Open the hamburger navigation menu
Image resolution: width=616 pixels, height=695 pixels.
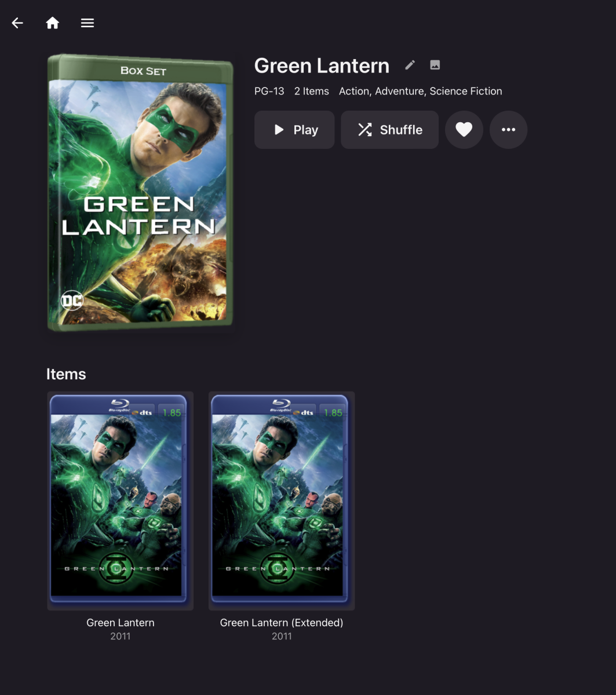(88, 23)
